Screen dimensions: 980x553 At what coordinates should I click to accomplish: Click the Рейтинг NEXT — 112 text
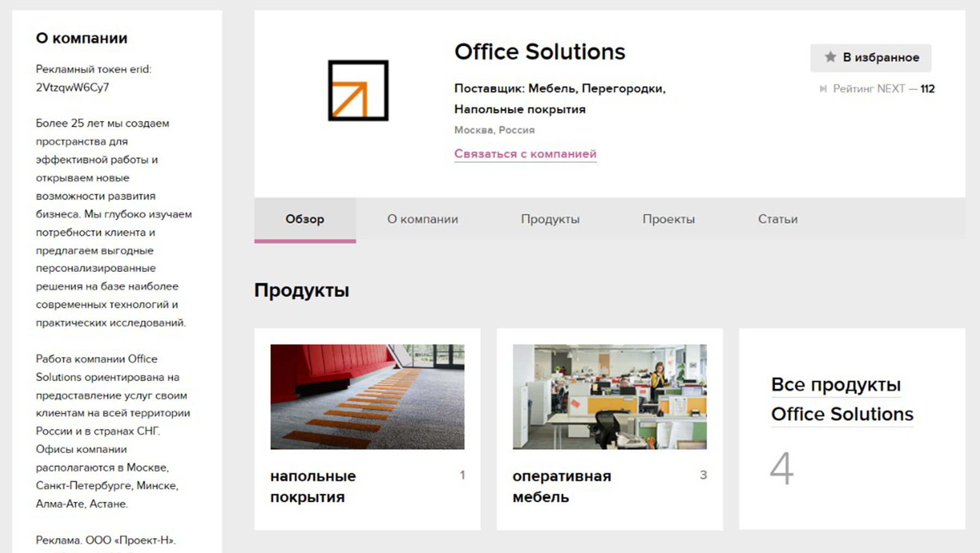(x=884, y=89)
